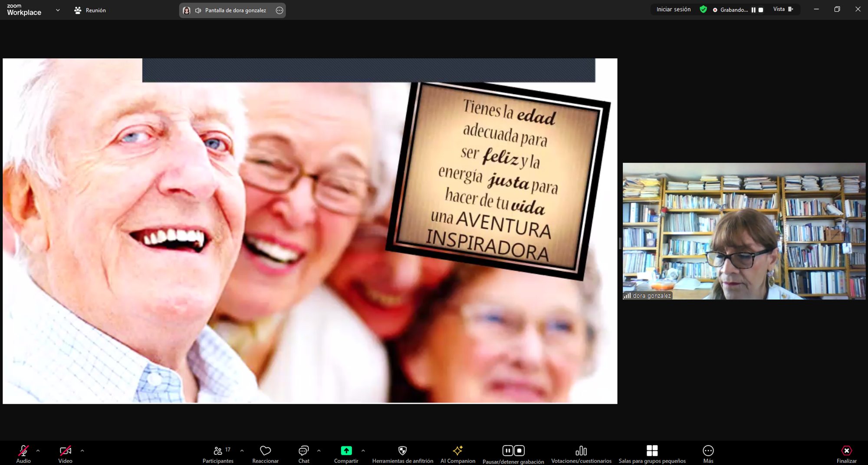
Task: Open Herramientas de anfitrión shield icon
Action: pos(402,453)
